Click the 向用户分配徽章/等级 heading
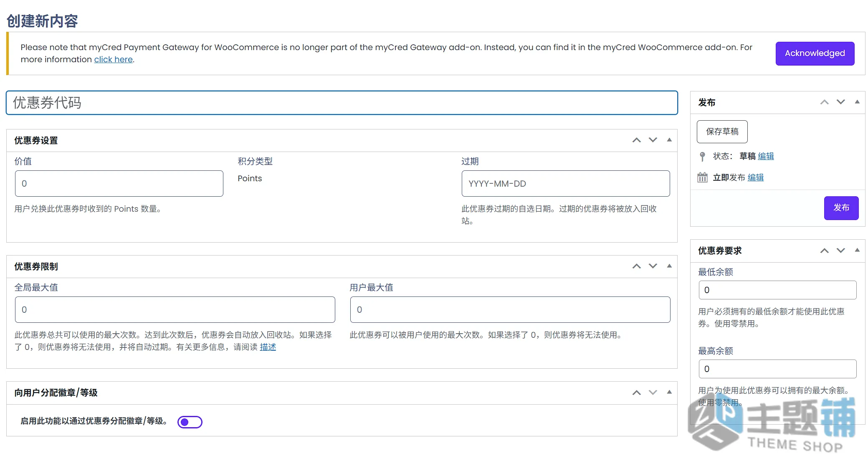The width and height of the screenshot is (868, 466). point(56,393)
